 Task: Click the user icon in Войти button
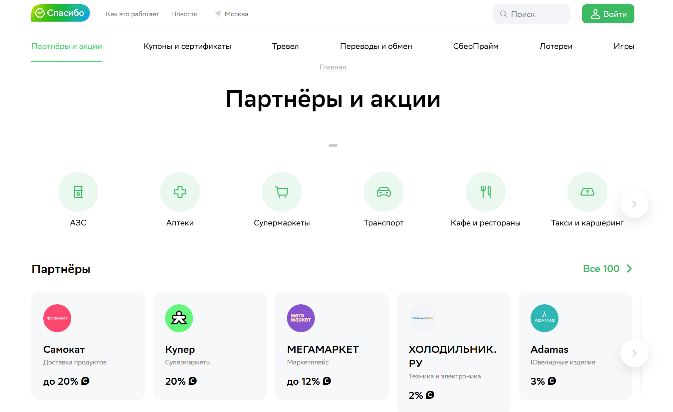pos(595,14)
